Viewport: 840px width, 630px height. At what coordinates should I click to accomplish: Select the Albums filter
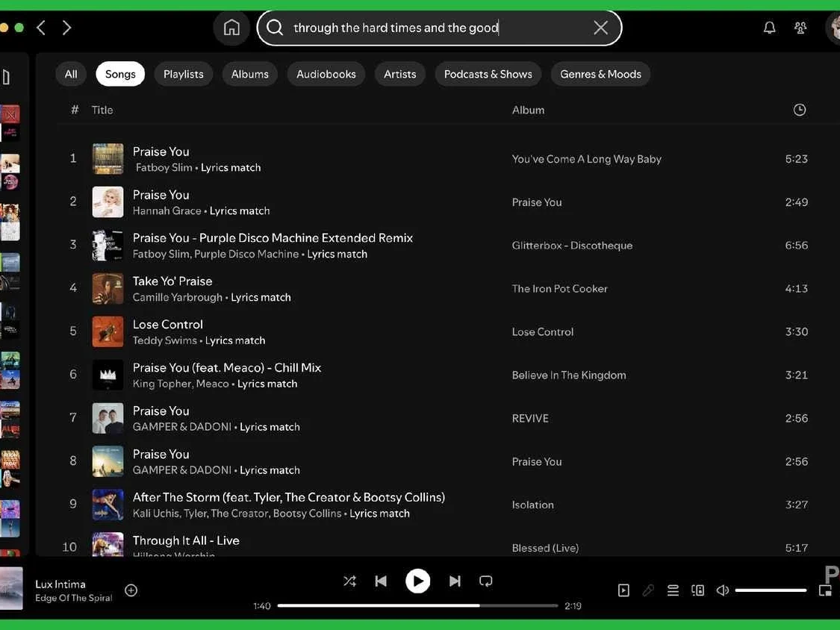pyautogui.click(x=249, y=74)
